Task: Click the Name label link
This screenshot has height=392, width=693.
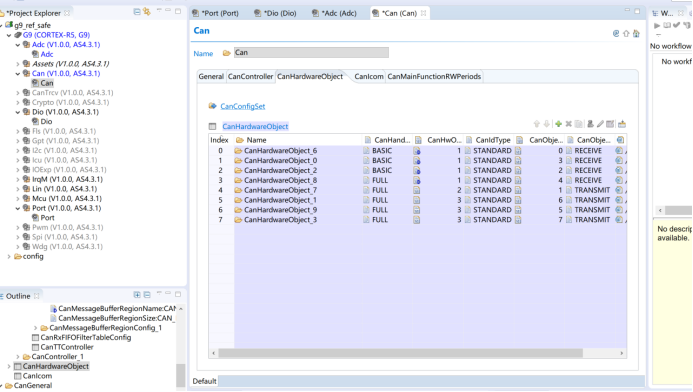Action: click(203, 53)
